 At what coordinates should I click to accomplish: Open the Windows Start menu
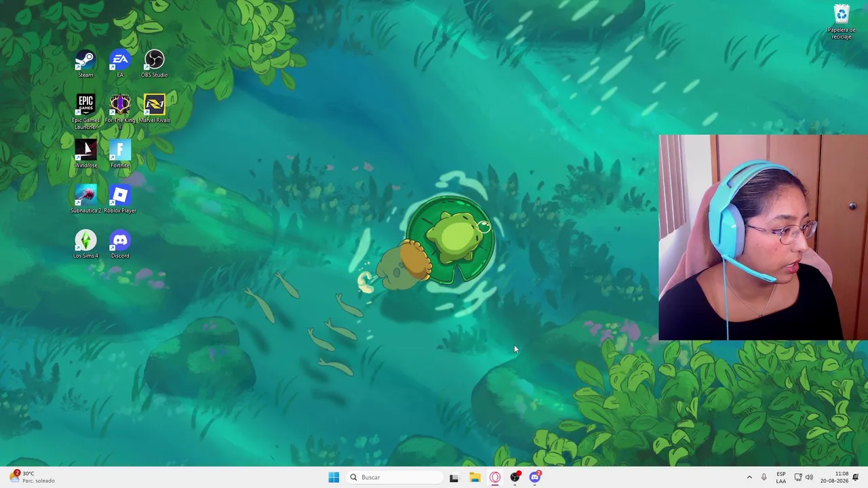334,477
